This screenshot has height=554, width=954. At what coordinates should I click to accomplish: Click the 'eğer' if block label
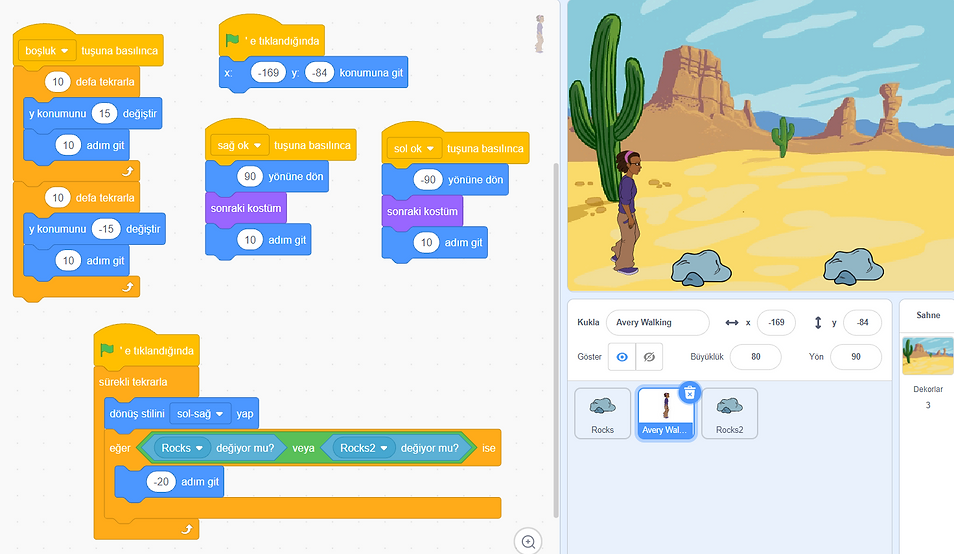pyautogui.click(x=120, y=448)
